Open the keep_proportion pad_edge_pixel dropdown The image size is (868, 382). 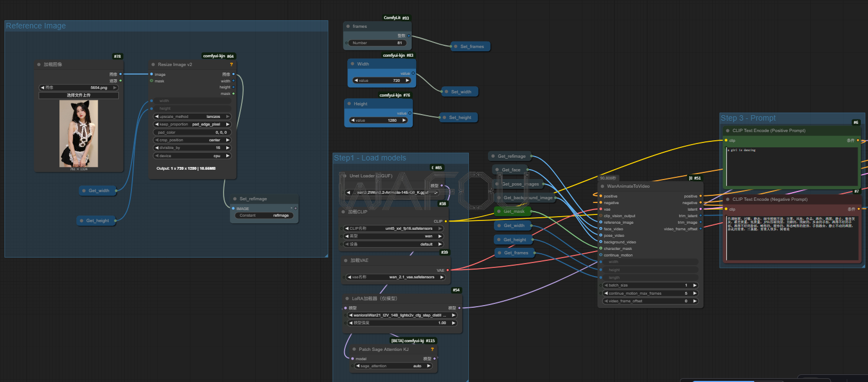coord(192,124)
